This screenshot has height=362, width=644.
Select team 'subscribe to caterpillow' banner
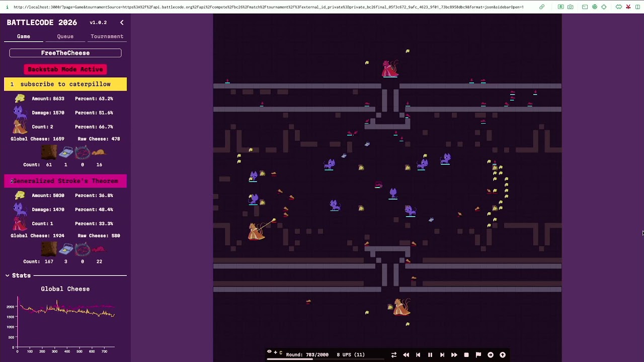(65, 84)
